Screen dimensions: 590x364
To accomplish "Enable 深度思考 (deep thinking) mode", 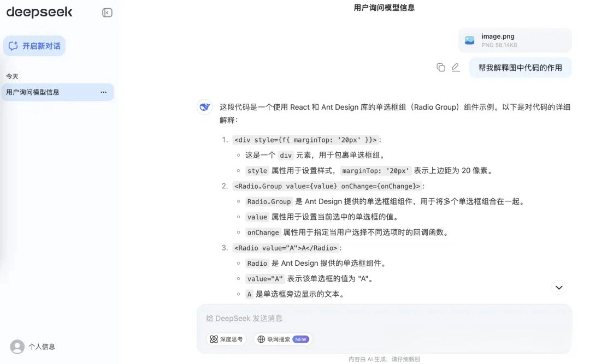I will [226, 339].
